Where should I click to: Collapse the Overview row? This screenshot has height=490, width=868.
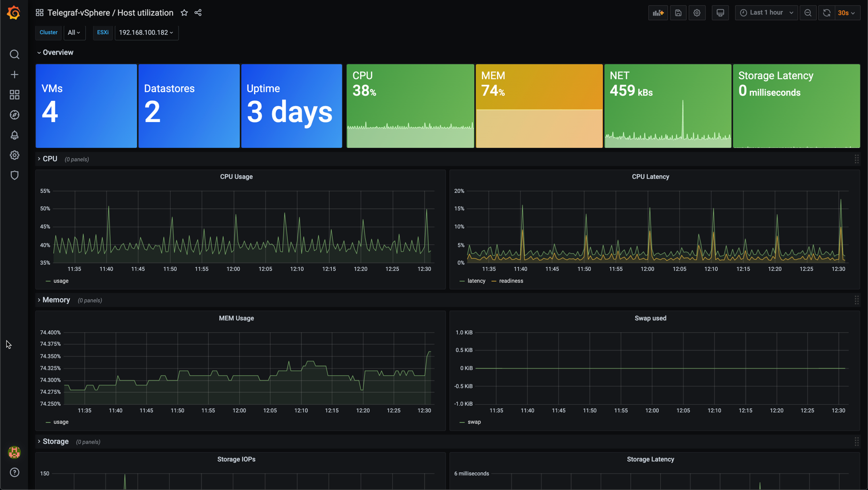click(55, 52)
